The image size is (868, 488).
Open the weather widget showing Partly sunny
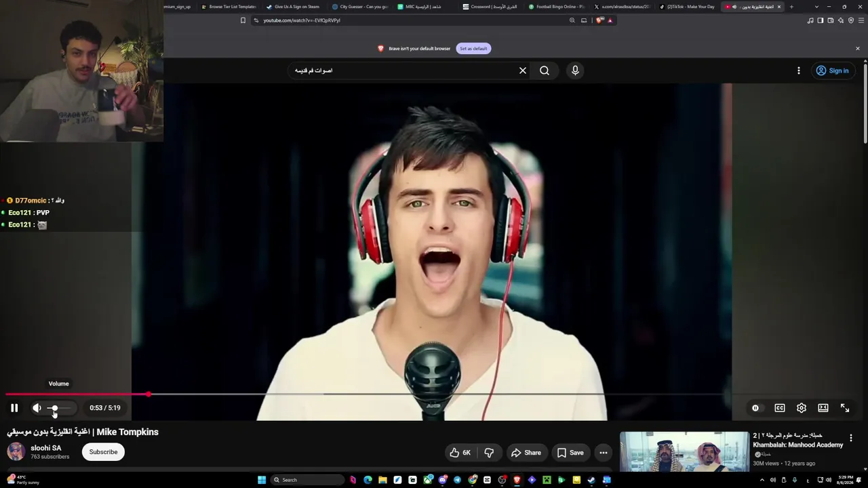pyautogui.click(x=24, y=480)
